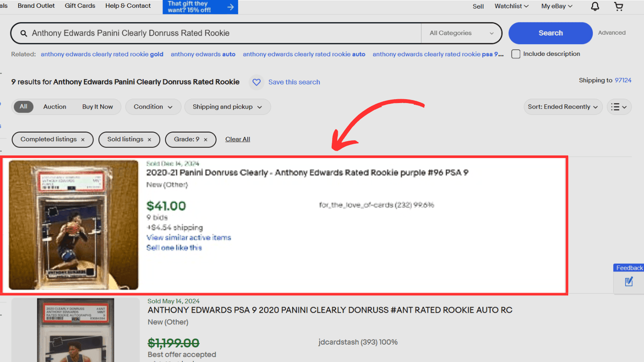Click shipping zip code 97124
644x362 pixels.
623,81
